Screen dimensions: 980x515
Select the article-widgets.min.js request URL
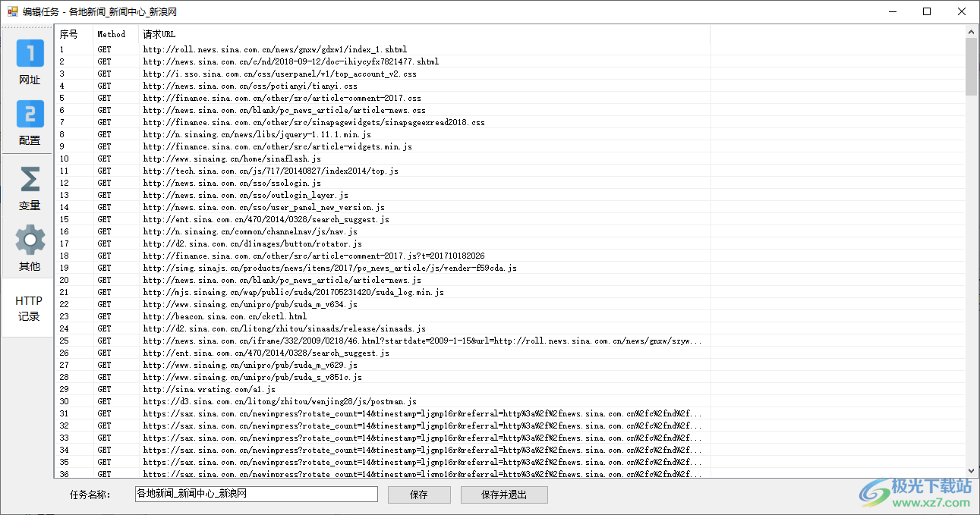[x=277, y=146]
